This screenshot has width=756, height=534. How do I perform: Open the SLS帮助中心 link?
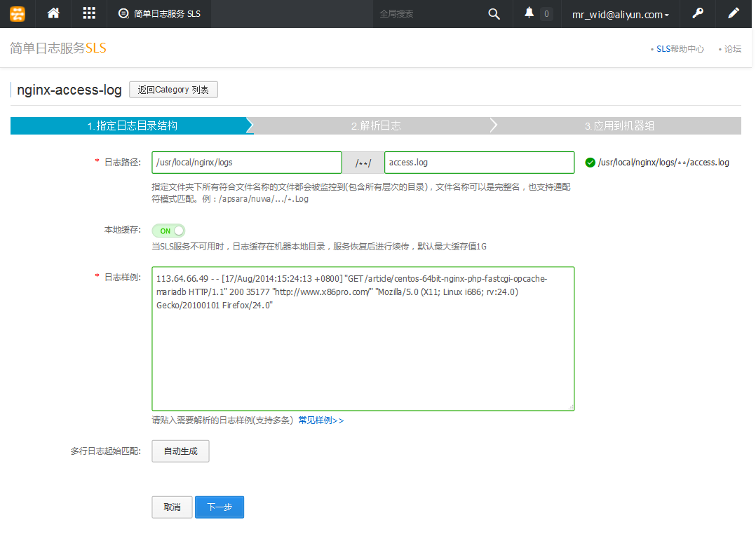[680, 48]
